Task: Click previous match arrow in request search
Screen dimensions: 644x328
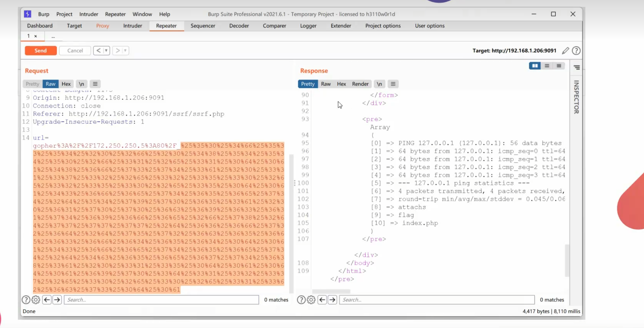Action: click(x=47, y=300)
